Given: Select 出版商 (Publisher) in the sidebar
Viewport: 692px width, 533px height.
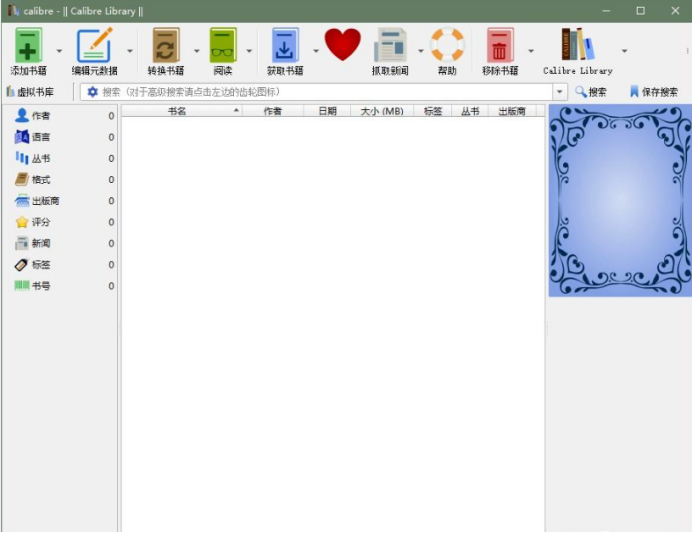Looking at the screenshot, I should 44,201.
